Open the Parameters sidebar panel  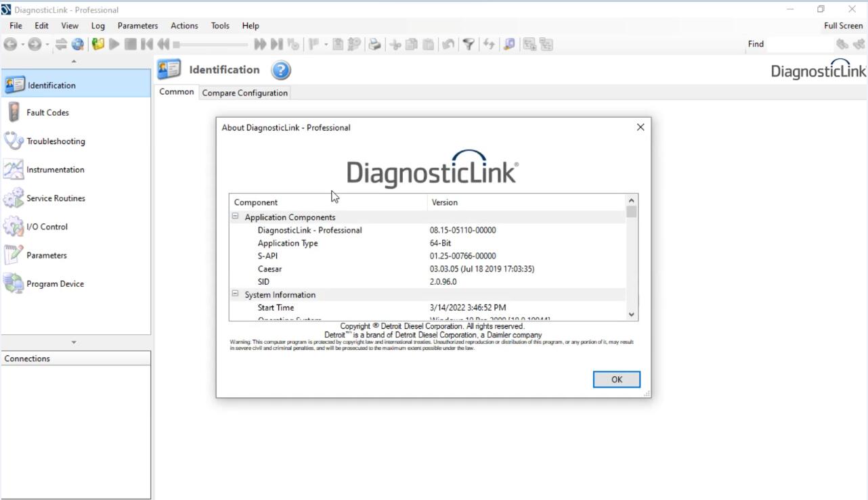click(76, 255)
